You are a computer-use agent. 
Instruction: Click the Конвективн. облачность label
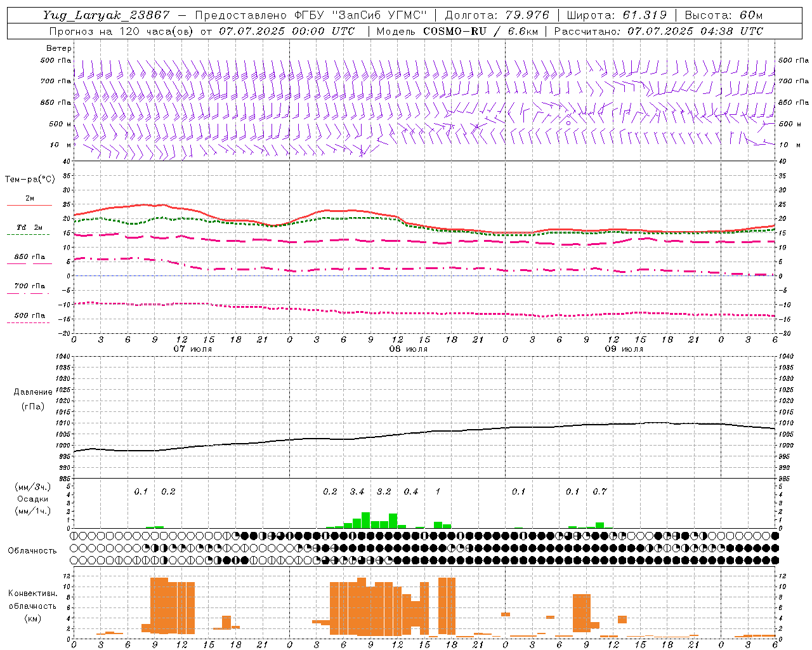coord(32,599)
